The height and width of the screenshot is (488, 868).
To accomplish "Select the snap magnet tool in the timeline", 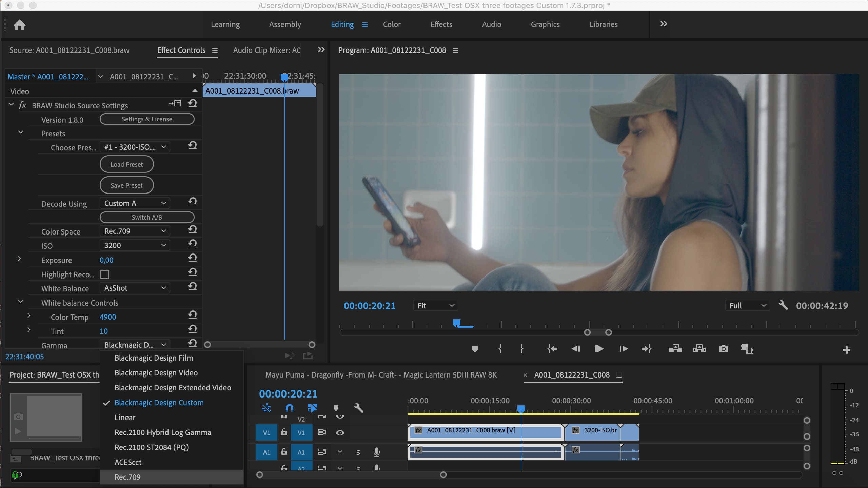I will (x=289, y=408).
